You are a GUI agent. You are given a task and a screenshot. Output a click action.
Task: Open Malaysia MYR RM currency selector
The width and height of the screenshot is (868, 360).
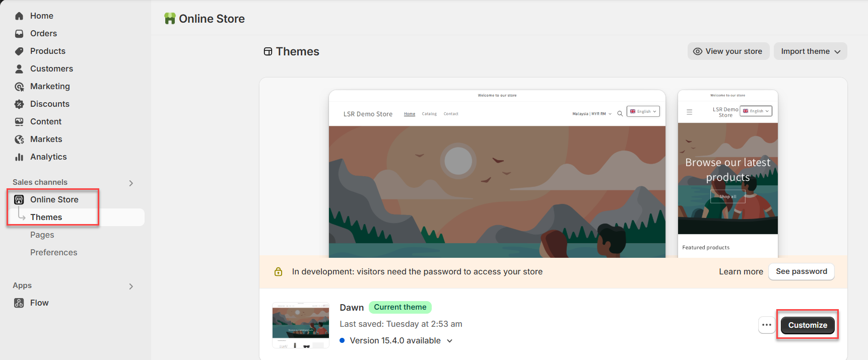point(592,114)
